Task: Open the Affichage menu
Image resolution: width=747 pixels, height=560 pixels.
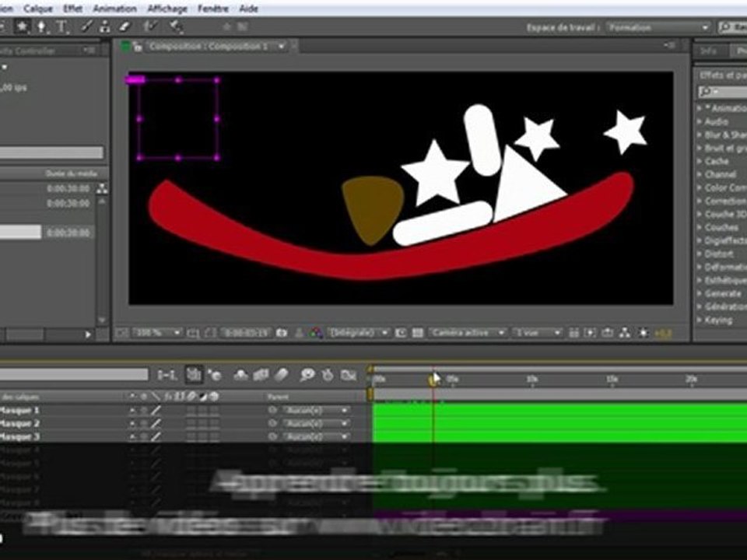Action: (x=167, y=9)
